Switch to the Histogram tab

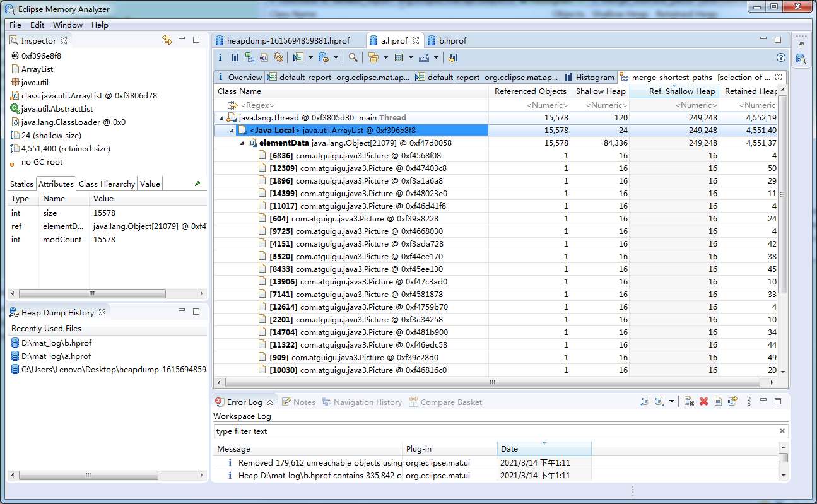590,77
